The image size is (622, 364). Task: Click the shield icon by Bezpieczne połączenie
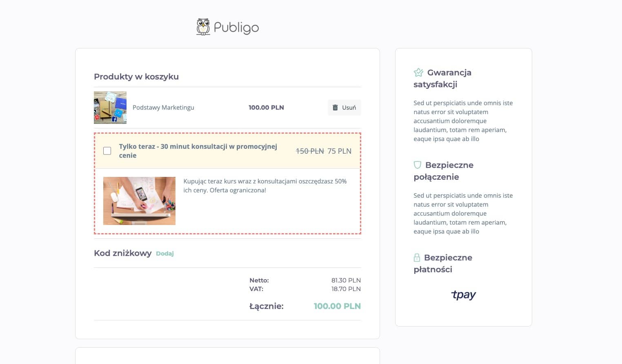point(418,165)
